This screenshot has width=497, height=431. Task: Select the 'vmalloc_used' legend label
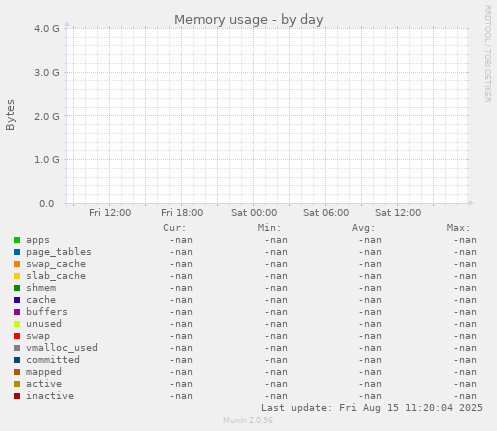(x=62, y=348)
